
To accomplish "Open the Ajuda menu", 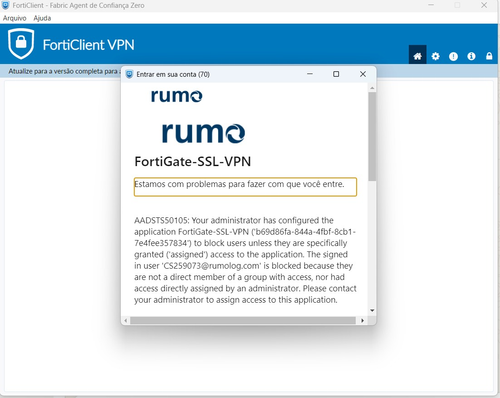I will (x=42, y=18).
